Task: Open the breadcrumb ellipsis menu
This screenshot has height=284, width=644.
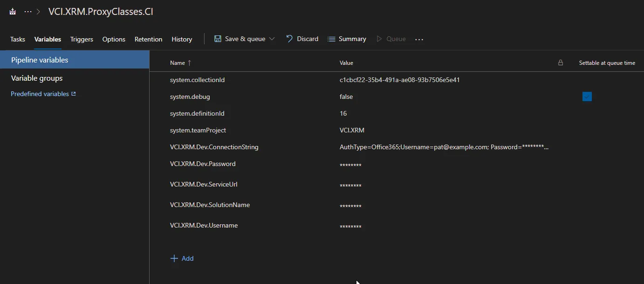Action: [28, 12]
